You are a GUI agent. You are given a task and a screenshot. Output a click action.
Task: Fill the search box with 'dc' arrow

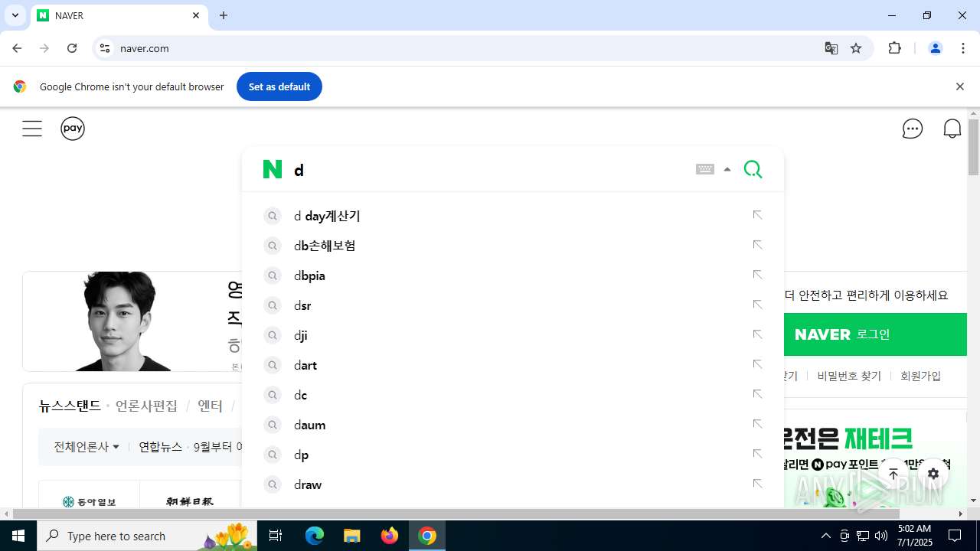[757, 395]
